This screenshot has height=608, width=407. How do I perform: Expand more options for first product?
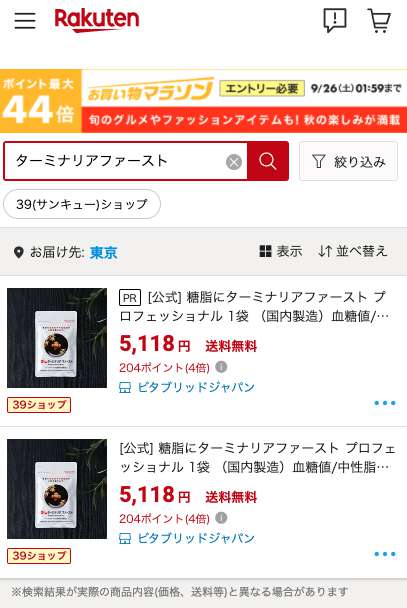tap(385, 403)
